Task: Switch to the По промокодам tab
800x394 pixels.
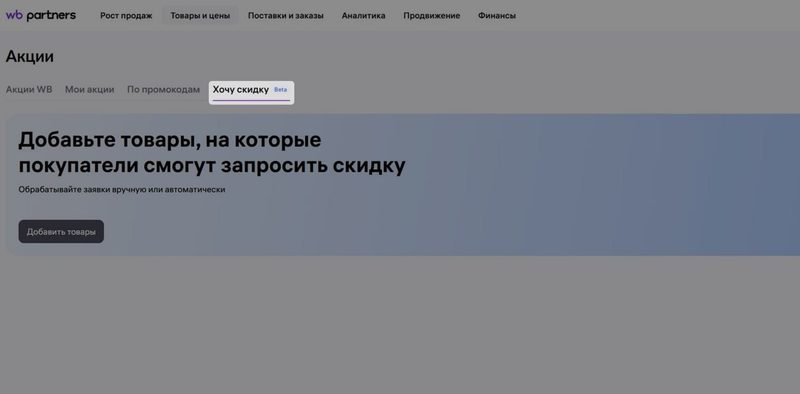Action: click(x=163, y=90)
